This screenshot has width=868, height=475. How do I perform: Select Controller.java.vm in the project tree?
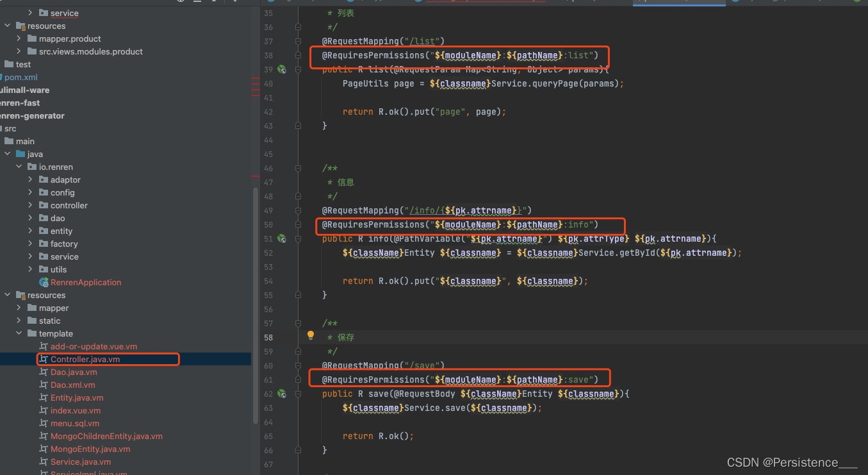point(85,359)
